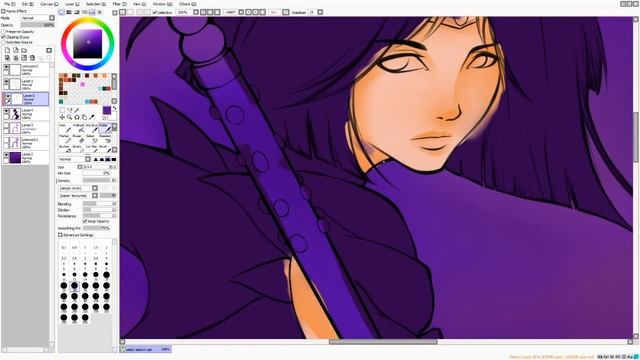Activate the move layer tool
The image size is (640, 360).
tap(62, 118)
